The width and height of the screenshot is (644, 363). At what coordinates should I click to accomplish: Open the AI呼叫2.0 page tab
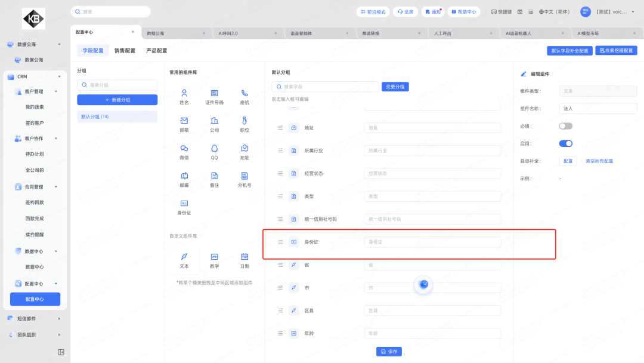click(x=227, y=33)
